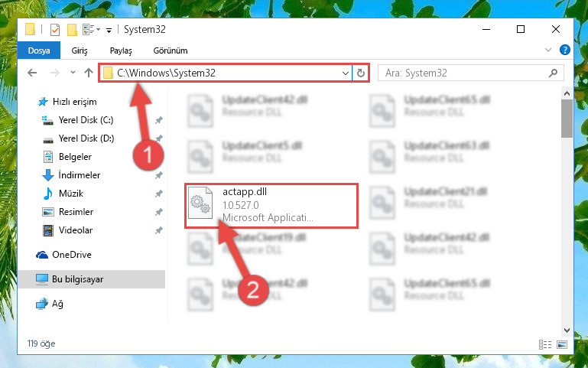Click Properties icon in quick access toolbar
The height and width of the screenshot is (368, 588).
pos(55,29)
